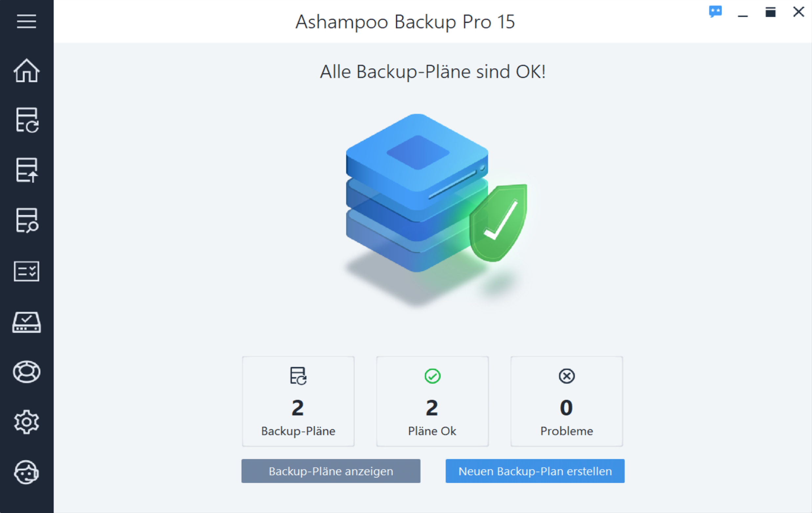Click the Probleme X circle icon

pyautogui.click(x=566, y=376)
